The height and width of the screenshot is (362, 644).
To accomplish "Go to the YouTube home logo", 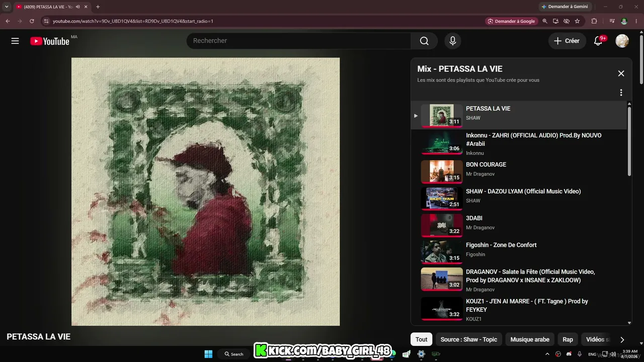I will click(50, 41).
